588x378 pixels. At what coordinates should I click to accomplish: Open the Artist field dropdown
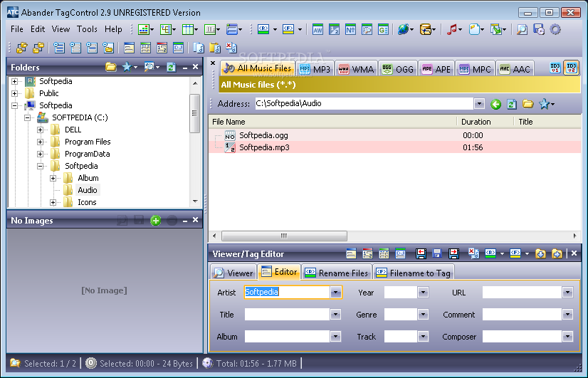335,292
